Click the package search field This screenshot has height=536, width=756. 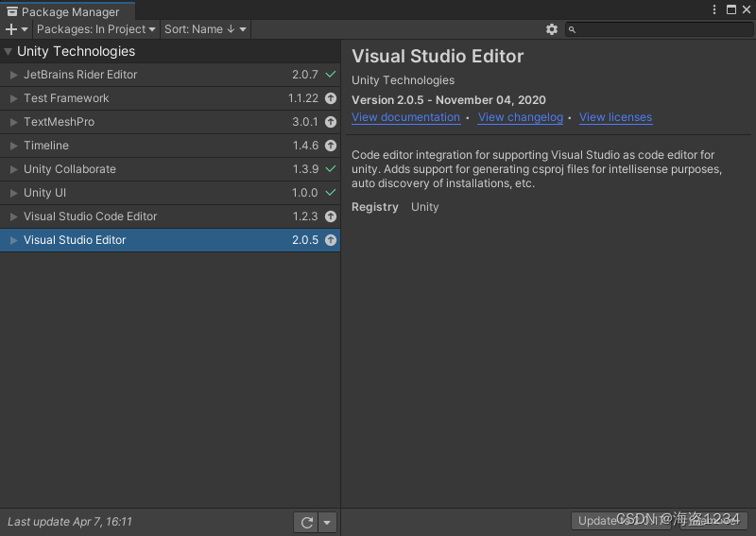(x=659, y=29)
